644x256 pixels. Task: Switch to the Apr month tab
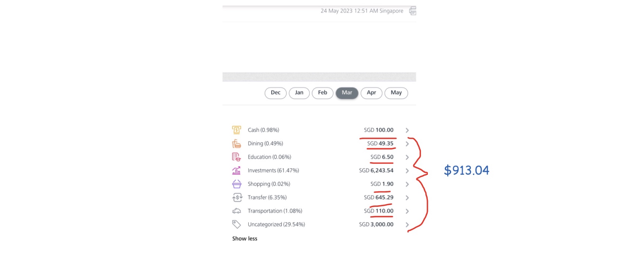[x=371, y=93]
